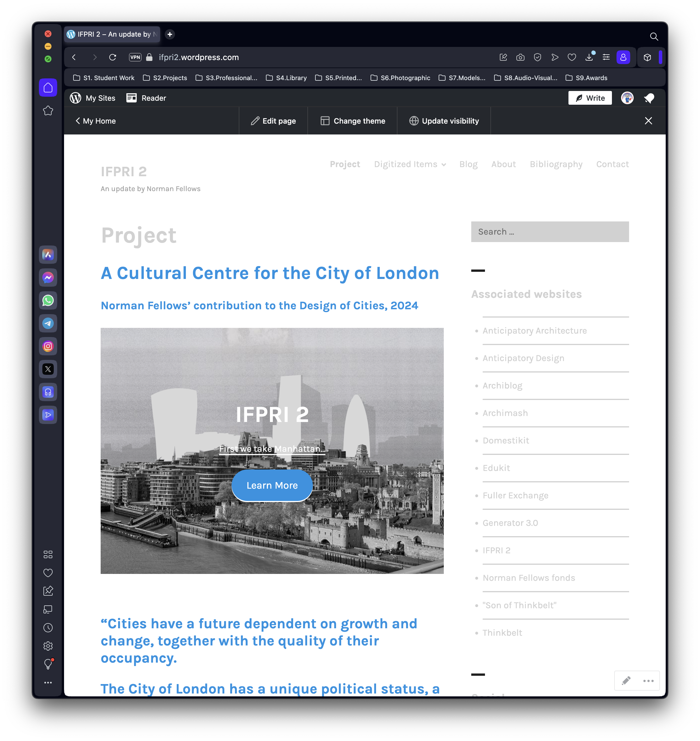700x741 pixels.
Task: Open Norman Fellows fonds link
Action: click(529, 578)
